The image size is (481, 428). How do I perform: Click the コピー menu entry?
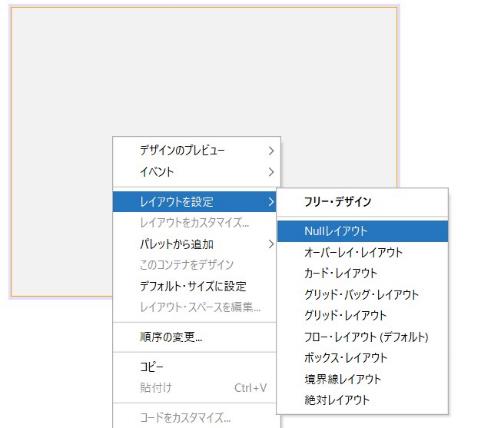click(x=195, y=367)
